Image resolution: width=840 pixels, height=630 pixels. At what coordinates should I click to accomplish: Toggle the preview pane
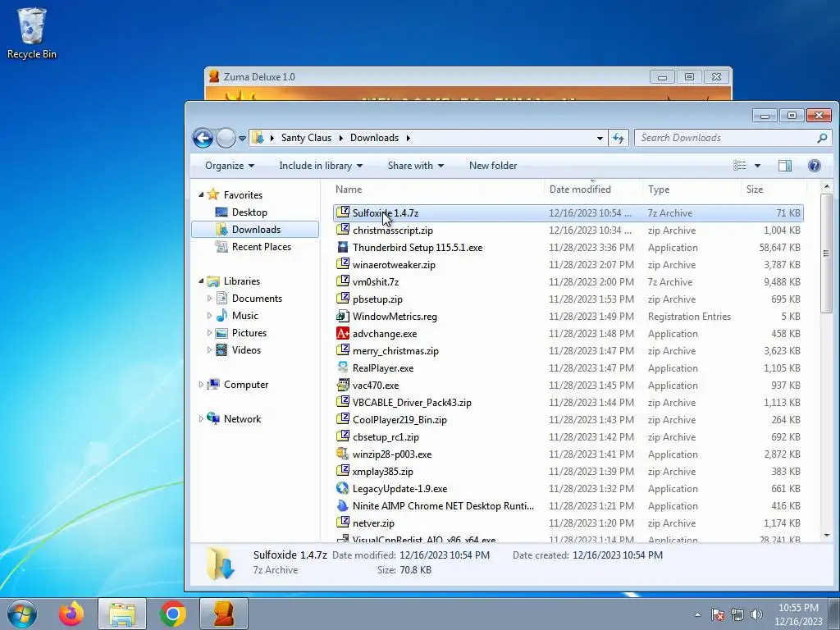click(785, 166)
